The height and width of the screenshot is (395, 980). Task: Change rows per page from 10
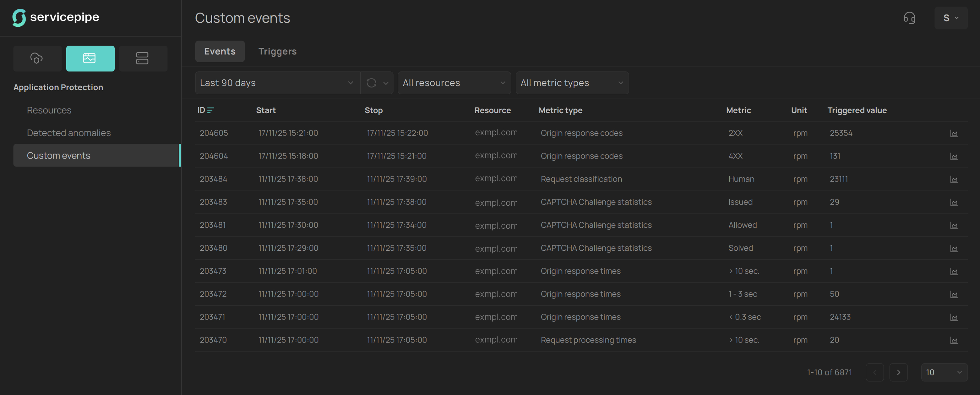[944, 373]
